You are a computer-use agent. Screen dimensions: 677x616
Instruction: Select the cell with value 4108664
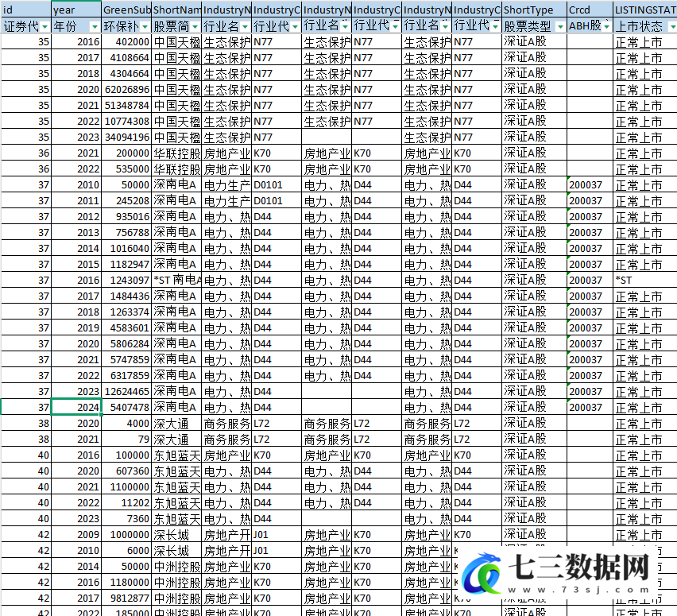pyautogui.click(x=126, y=58)
